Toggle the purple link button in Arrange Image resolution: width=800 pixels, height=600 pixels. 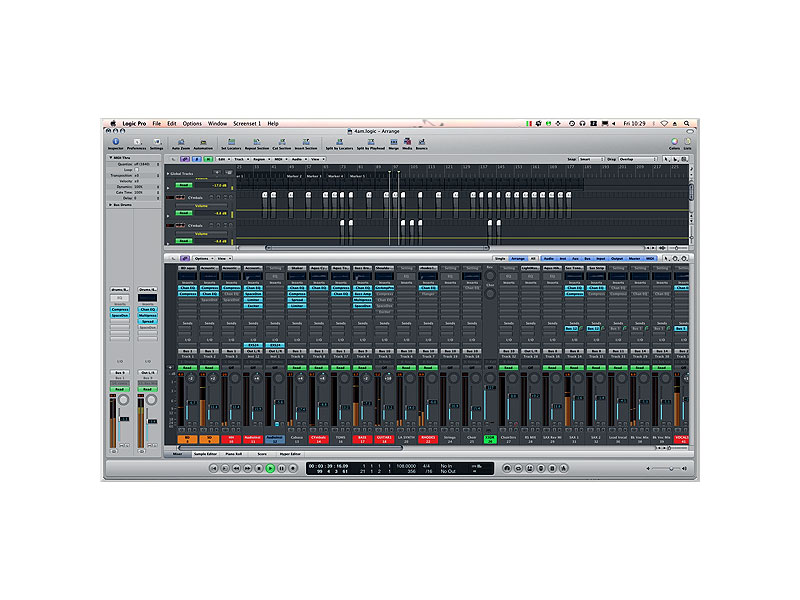[x=185, y=159]
